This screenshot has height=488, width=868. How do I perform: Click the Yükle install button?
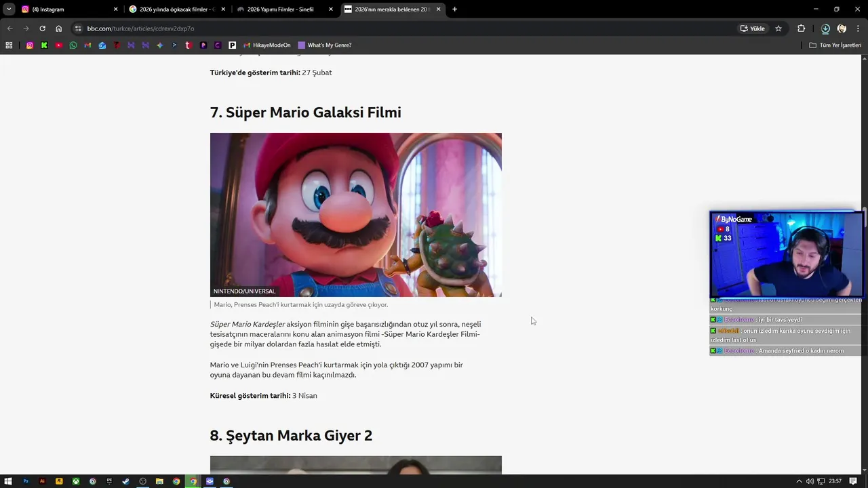tap(753, 28)
